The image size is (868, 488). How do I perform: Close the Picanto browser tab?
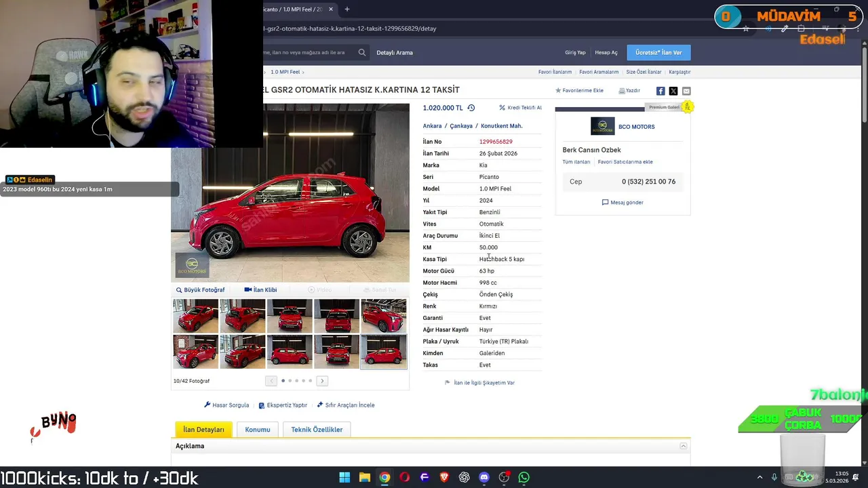coord(331,9)
